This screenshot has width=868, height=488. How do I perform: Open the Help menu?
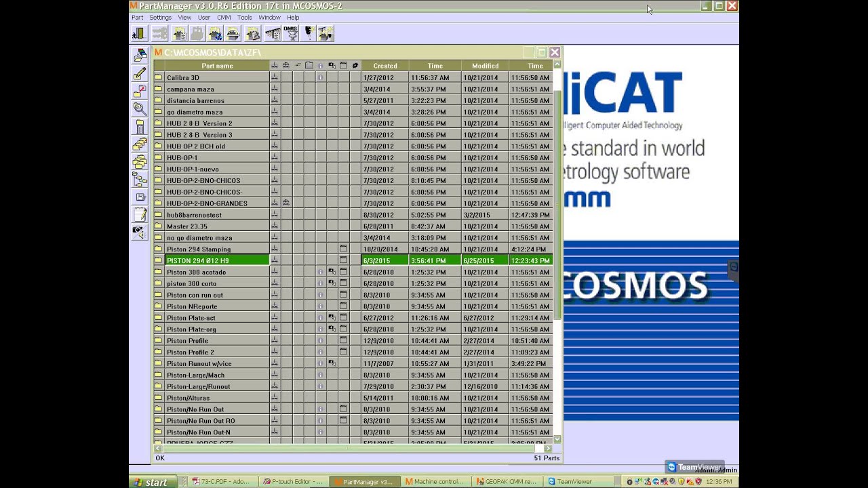293,18
